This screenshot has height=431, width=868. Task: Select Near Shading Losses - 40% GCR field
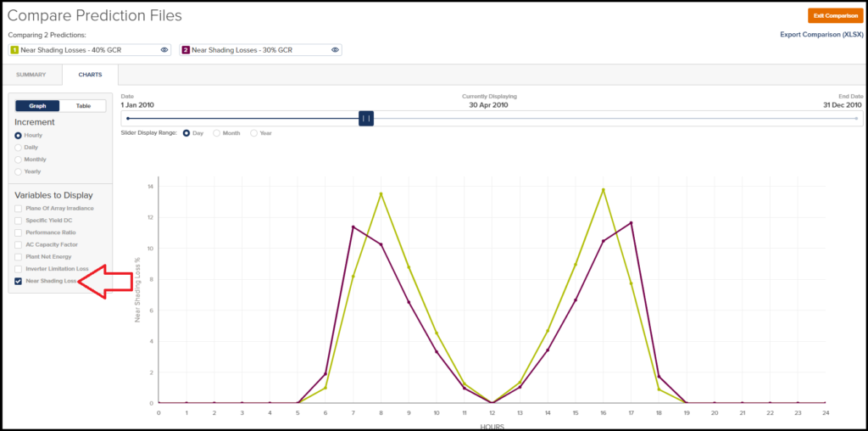pos(90,50)
